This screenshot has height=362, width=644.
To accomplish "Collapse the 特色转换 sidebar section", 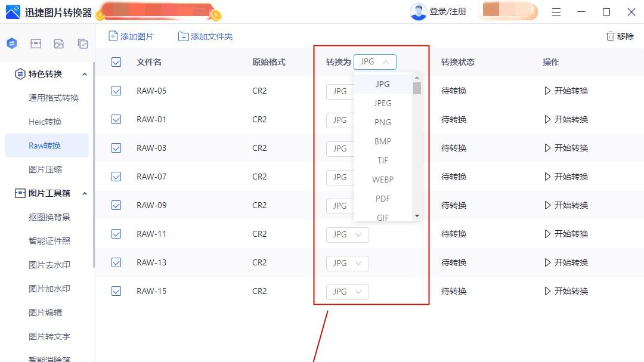I will pyautogui.click(x=84, y=74).
